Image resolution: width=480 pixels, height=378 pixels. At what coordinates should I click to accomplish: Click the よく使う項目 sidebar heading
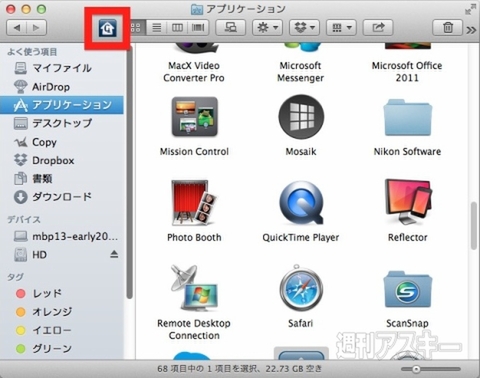click(x=32, y=52)
